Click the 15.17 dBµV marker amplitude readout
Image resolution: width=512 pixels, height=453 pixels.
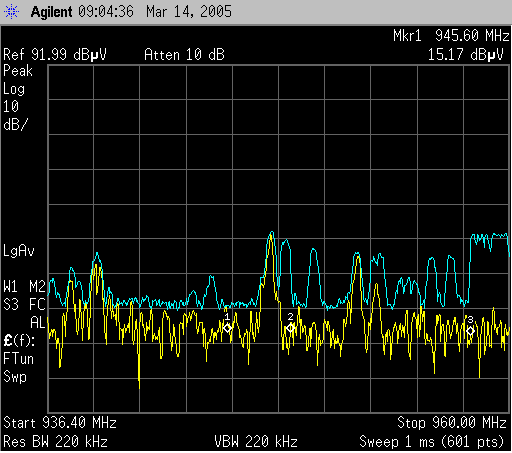(x=465, y=55)
